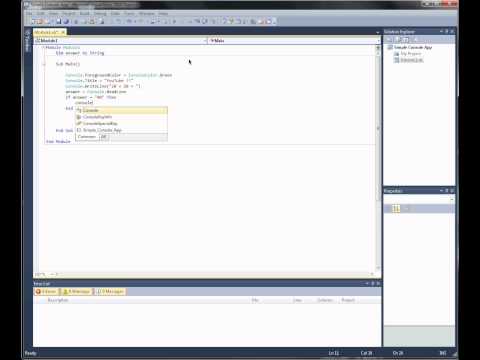The width and height of the screenshot is (480, 360).
Task: Open the Window menu
Action: pos(147,13)
